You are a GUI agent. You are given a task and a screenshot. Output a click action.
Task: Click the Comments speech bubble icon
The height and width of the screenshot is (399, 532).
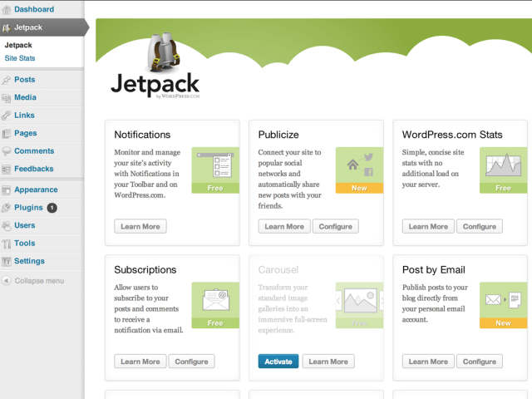[7, 151]
